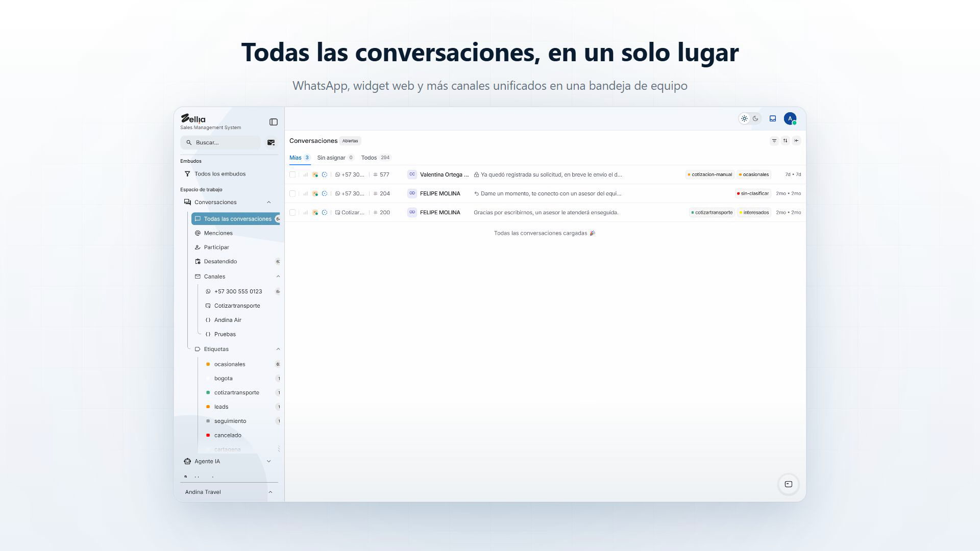
Task: Click message preview 'Gracias por escribirnos'
Action: click(546, 213)
